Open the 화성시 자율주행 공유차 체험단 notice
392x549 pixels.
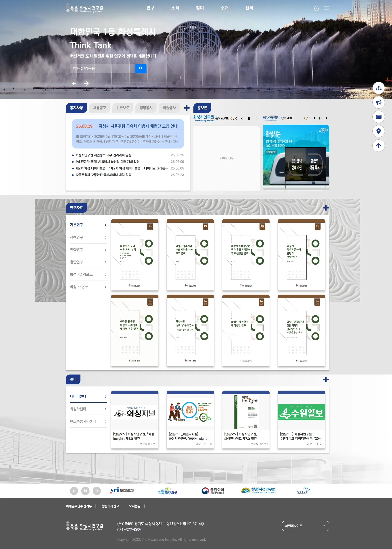point(138,126)
